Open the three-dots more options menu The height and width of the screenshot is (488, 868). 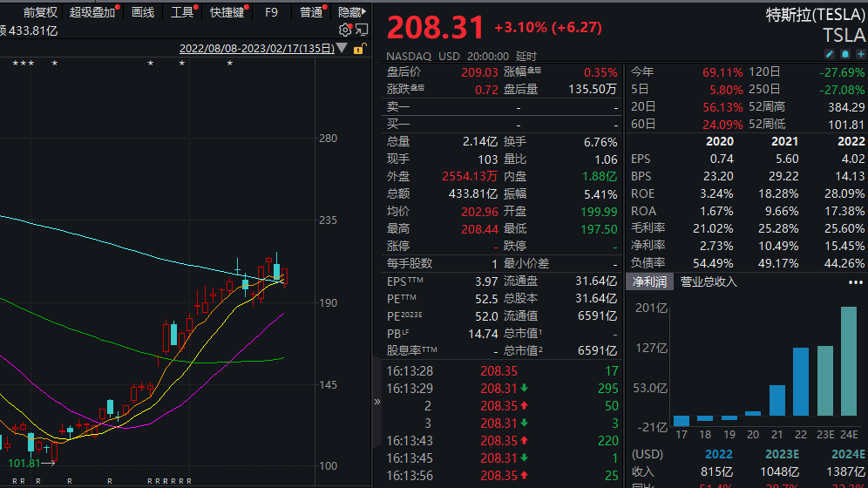click(x=855, y=282)
